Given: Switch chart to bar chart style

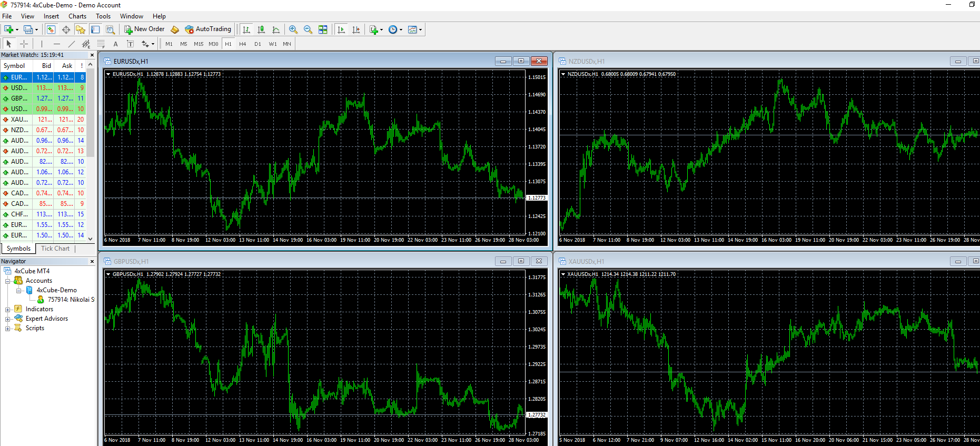Looking at the screenshot, I should pos(246,29).
